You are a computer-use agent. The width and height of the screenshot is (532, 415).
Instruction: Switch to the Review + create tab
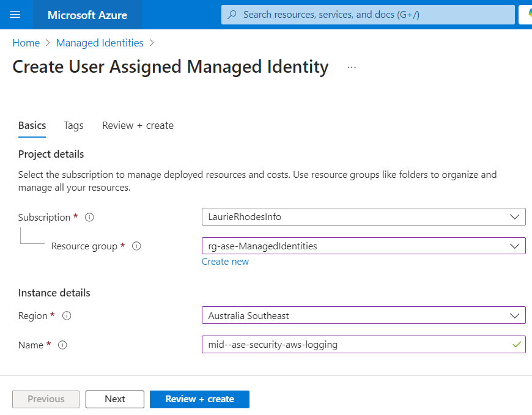138,126
